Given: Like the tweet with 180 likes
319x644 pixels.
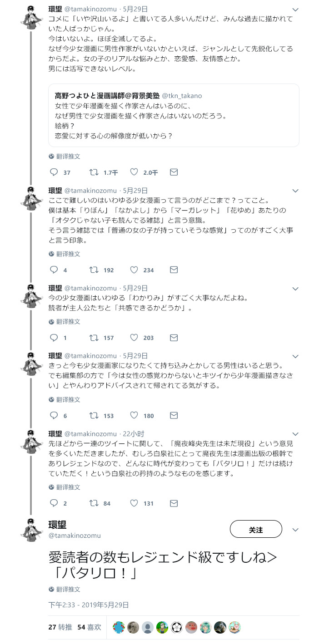Looking at the screenshot, I should pyautogui.click(x=134, y=415).
